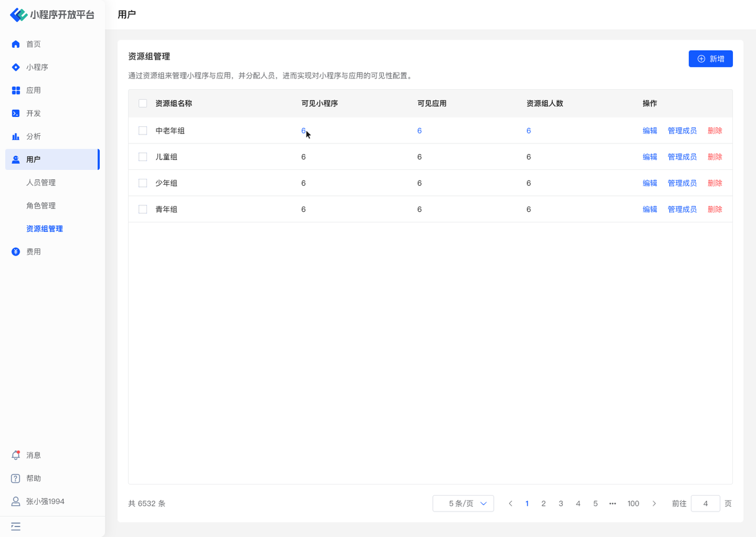Open 人员管理 in the sidebar submenu

pos(41,183)
